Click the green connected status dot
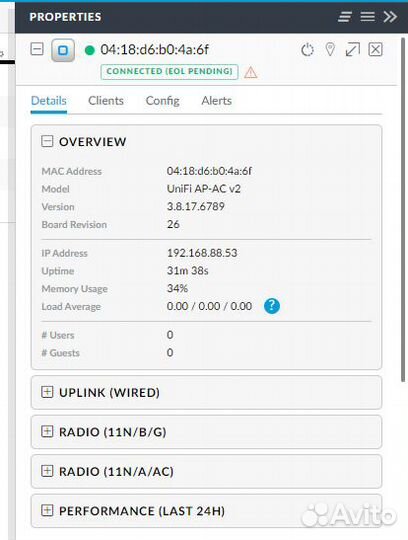 coord(90,50)
